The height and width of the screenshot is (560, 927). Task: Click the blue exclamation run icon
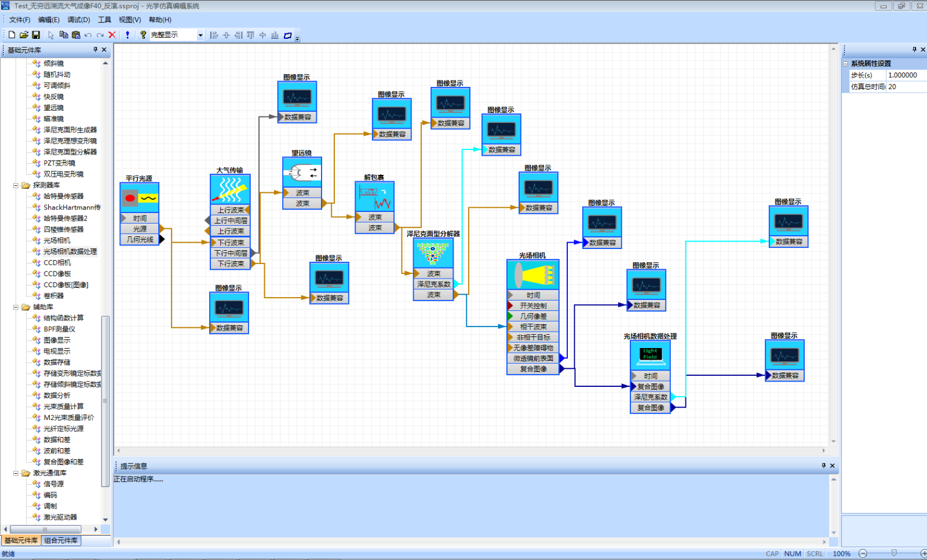click(127, 35)
